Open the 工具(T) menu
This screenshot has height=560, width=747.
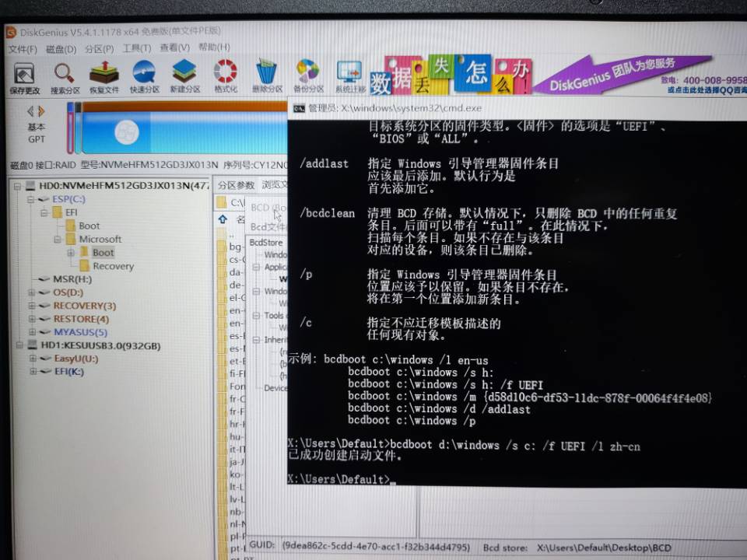pos(137,48)
